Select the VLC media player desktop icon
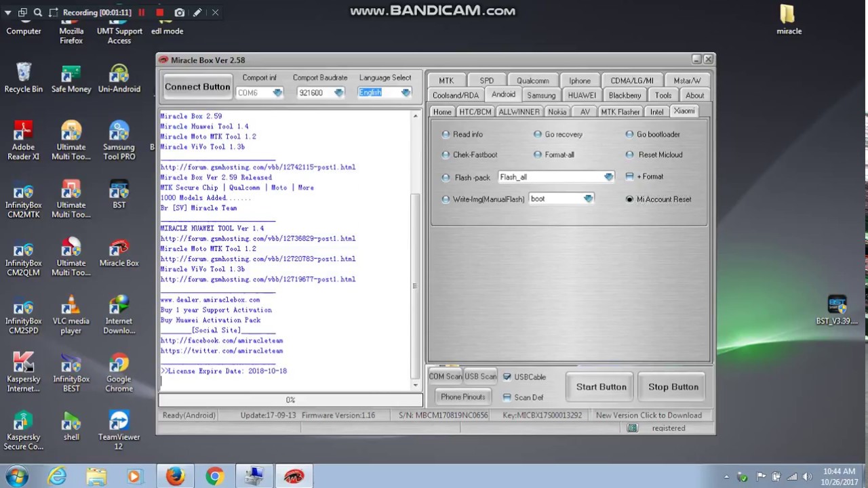The image size is (868, 488). 71,314
